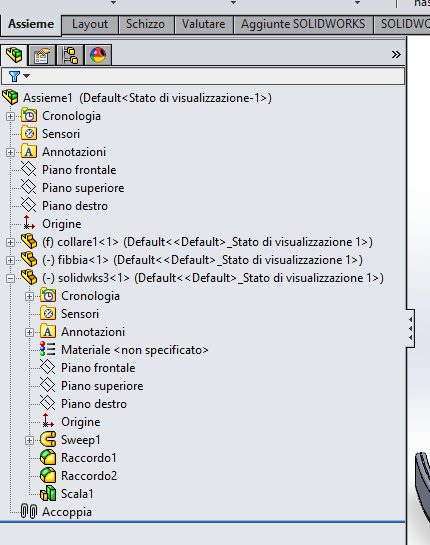430x545 pixels.
Task: Click the Accoppia mates paperclip icon
Action: 29,511
